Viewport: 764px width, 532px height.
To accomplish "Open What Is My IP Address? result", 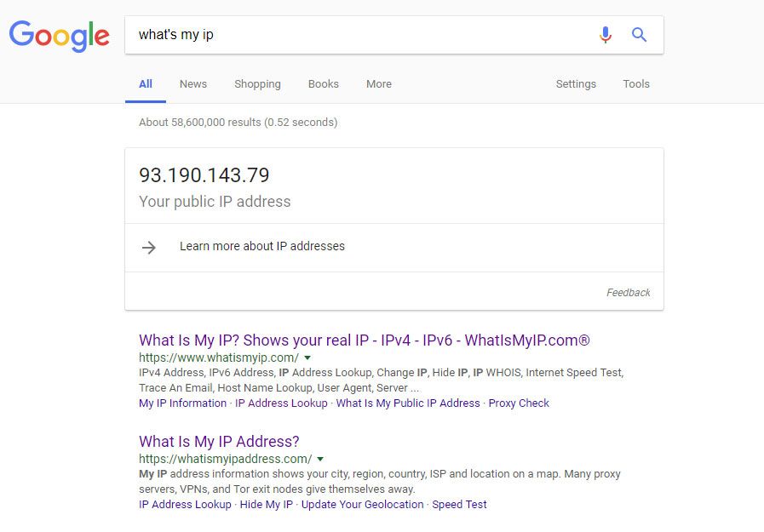I will (x=219, y=442).
